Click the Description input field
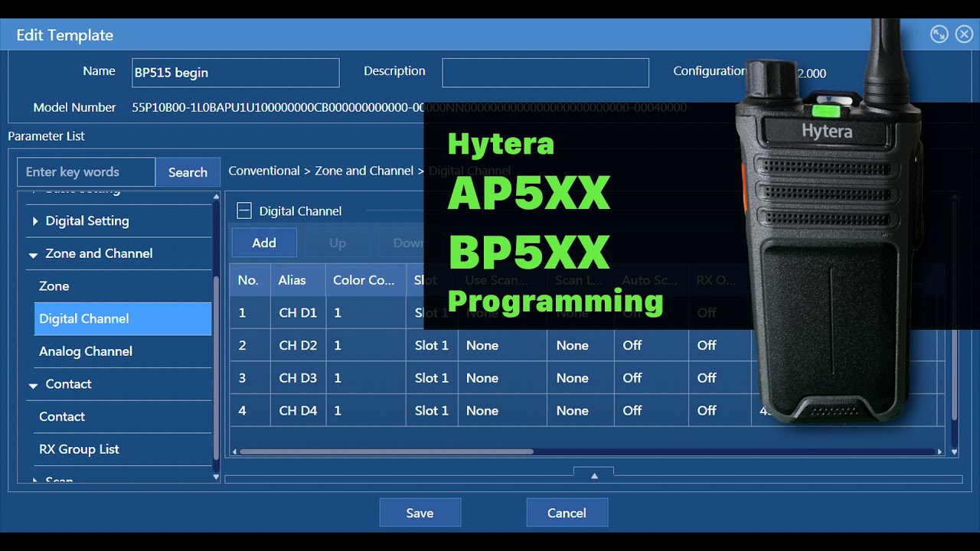 [x=545, y=73]
